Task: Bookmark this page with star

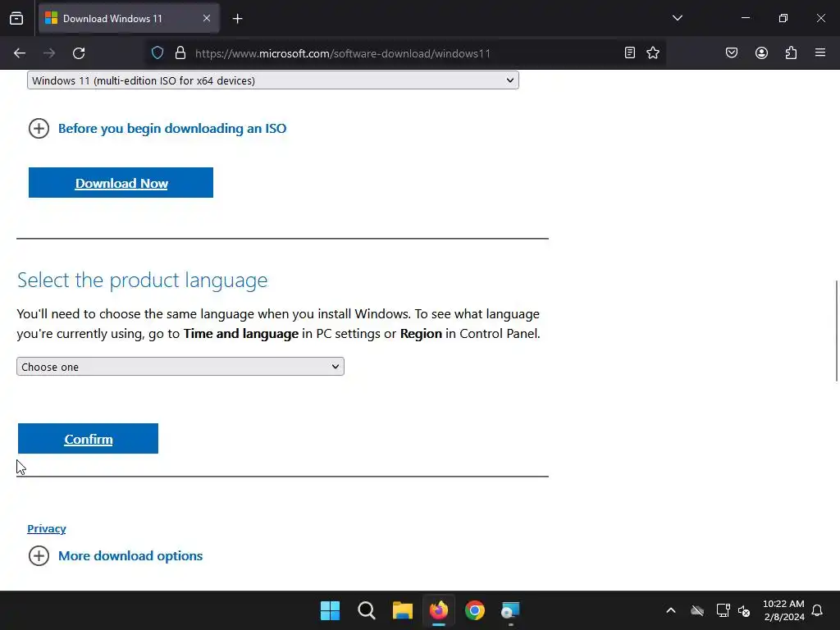Action: point(653,52)
